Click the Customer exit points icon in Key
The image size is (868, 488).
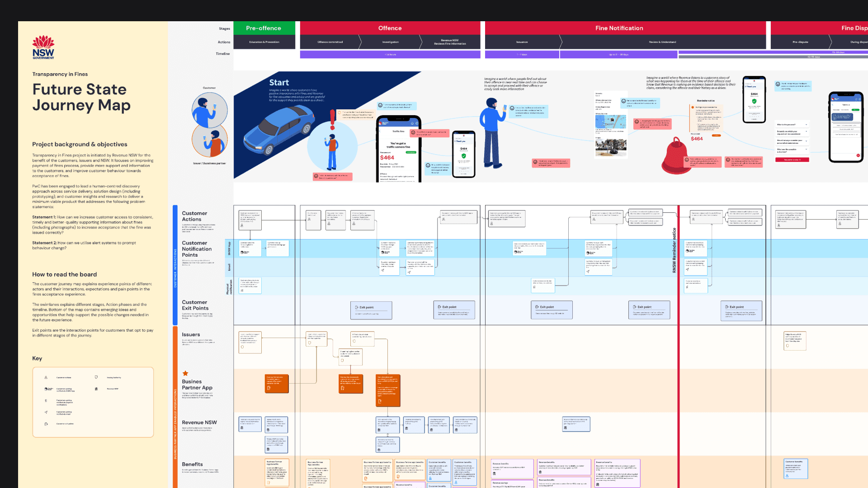(x=46, y=424)
